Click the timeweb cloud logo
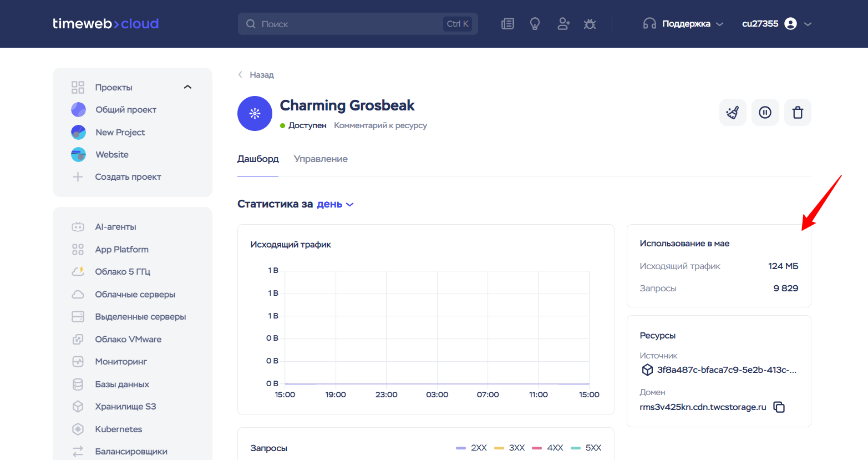Image resolution: width=868 pixels, height=460 pixels. click(106, 24)
